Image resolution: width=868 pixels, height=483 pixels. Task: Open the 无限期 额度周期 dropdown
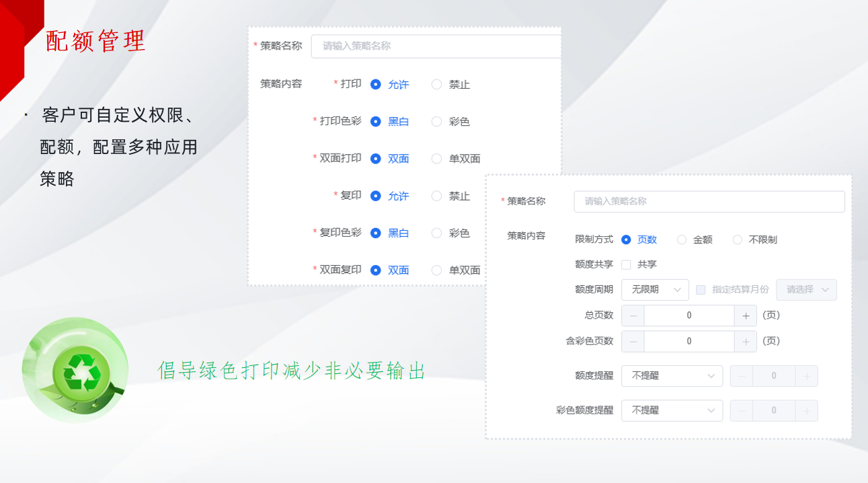pyautogui.click(x=656, y=290)
